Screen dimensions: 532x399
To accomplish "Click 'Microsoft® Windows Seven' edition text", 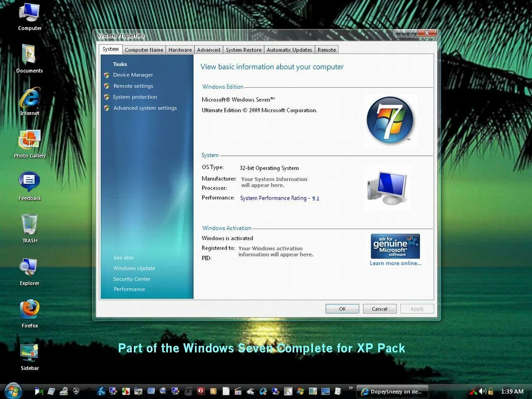I will pyautogui.click(x=238, y=100).
